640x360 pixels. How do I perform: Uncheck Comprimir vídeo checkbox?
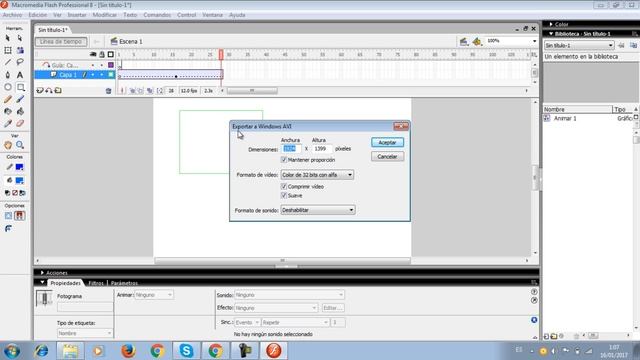[x=284, y=186]
